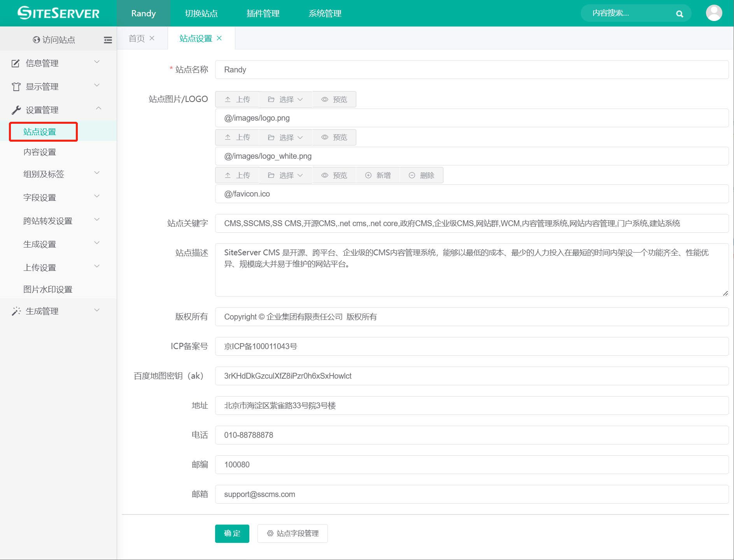Viewport: 734px width, 560px height.
Task: Click 新增 to add favicon entry
Action: (378, 176)
